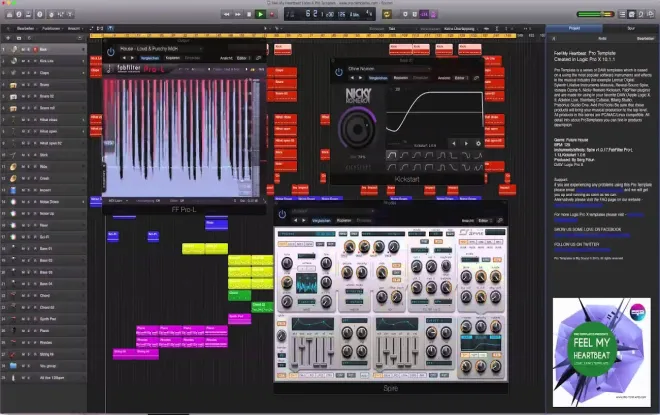
Task: Click the link icon in FF Pro-L header
Action: click(x=259, y=58)
